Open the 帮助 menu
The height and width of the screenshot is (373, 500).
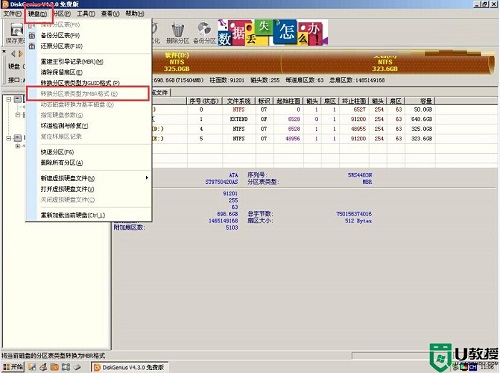click(x=135, y=14)
